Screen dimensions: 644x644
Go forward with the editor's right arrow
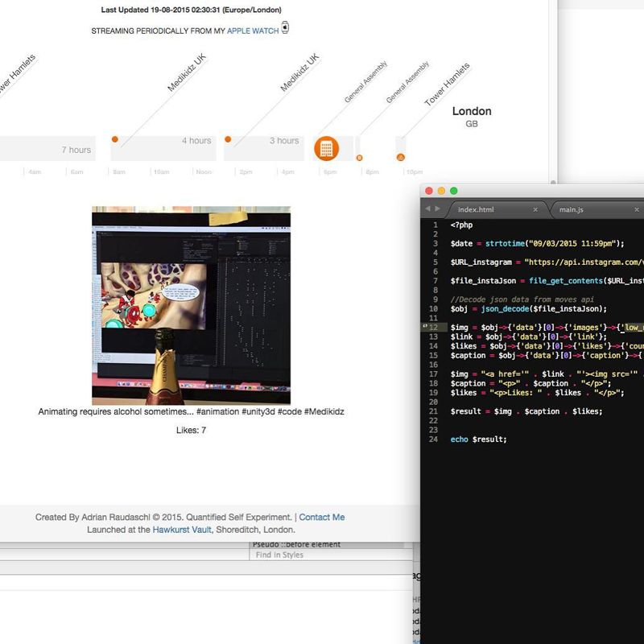point(438,209)
